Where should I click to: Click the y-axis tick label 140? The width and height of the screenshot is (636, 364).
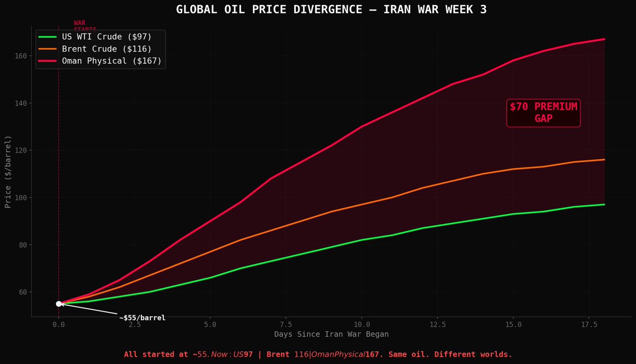[x=20, y=103]
